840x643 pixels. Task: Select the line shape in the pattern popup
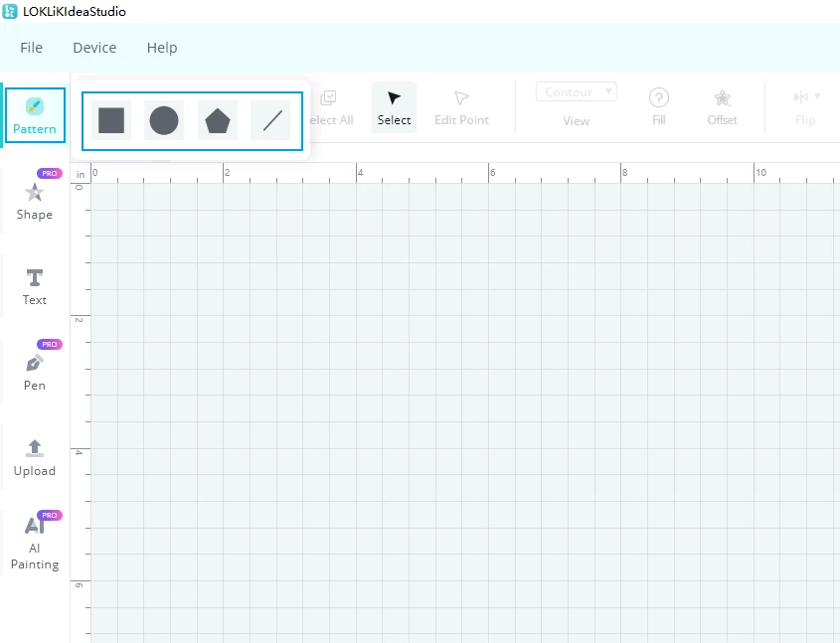[x=270, y=120]
